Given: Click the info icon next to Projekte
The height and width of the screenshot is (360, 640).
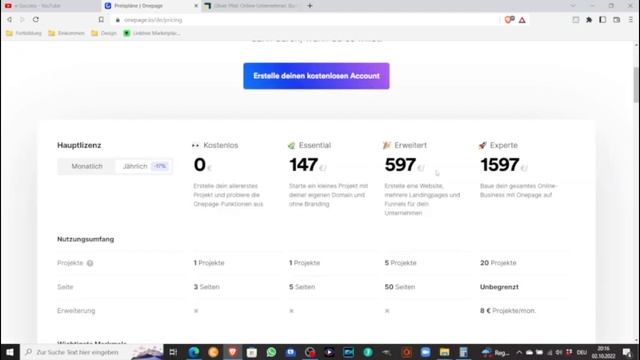Looking at the screenshot, I should pos(90,263).
